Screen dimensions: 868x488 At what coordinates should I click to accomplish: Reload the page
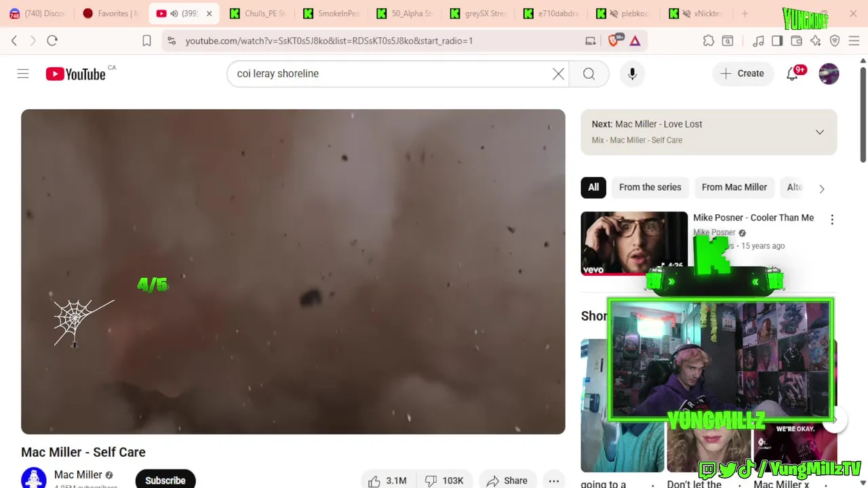(52, 41)
